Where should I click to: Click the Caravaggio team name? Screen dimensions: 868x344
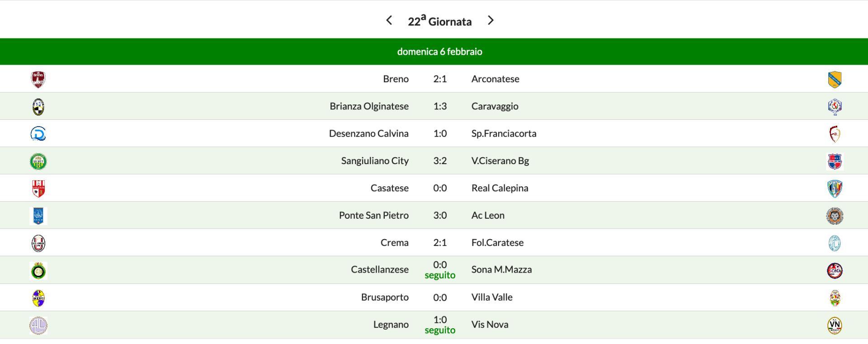coord(495,106)
